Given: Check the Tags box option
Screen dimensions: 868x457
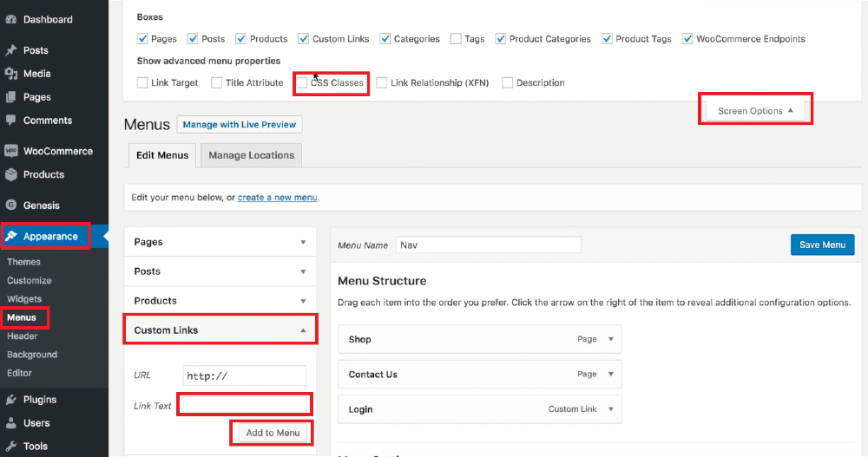Looking at the screenshot, I should point(457,39).
